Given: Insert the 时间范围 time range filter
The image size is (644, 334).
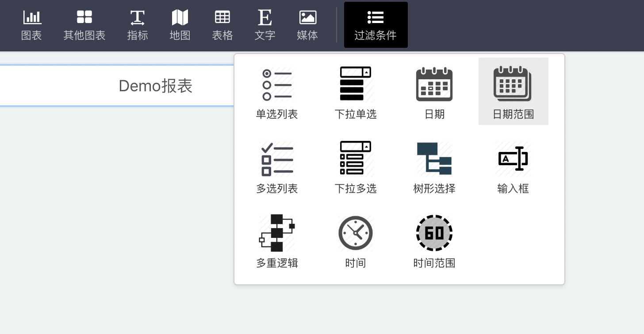Looking at the screenshot, I should click(434, 240).
